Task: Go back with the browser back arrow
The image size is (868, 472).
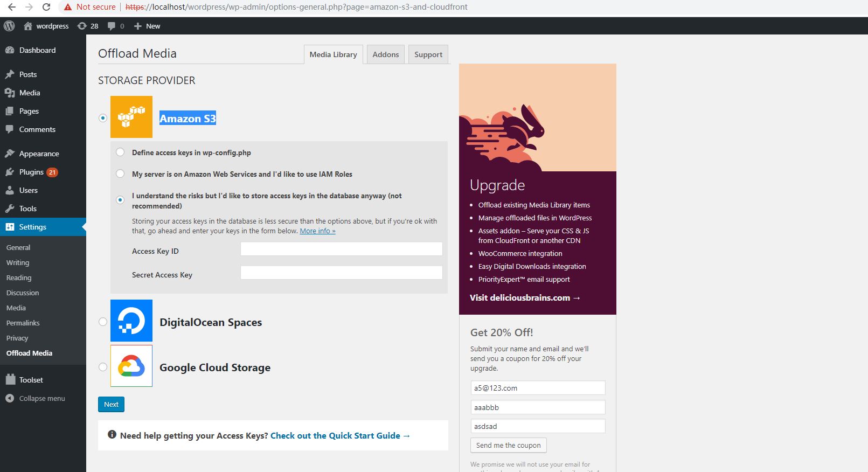Action: (11, 7)
